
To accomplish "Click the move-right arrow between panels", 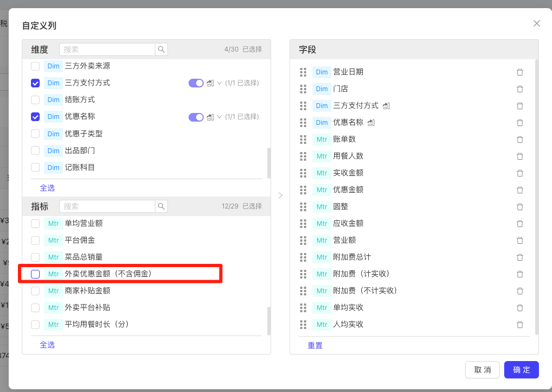I will click(x=280, y=195).
